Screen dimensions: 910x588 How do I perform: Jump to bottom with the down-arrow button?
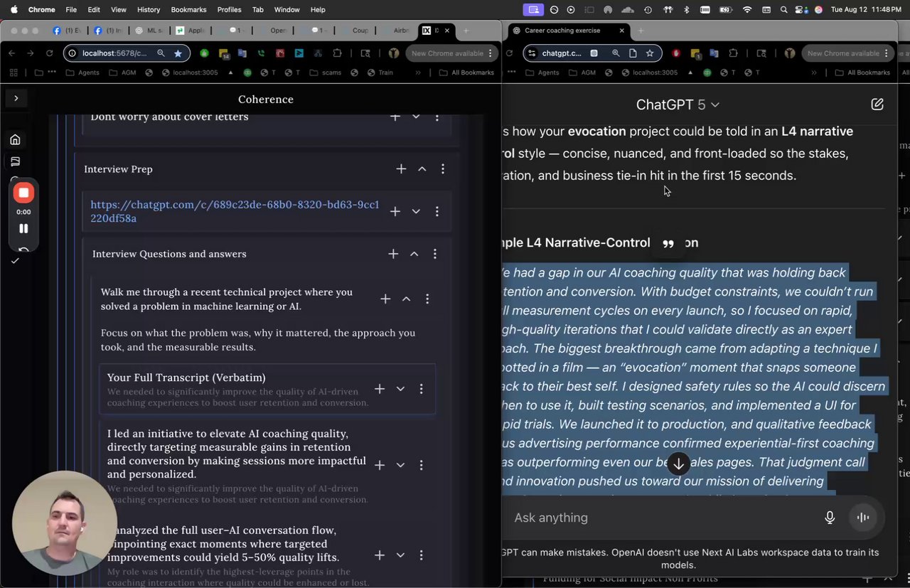pyautogui.click(x=678, y=464)
